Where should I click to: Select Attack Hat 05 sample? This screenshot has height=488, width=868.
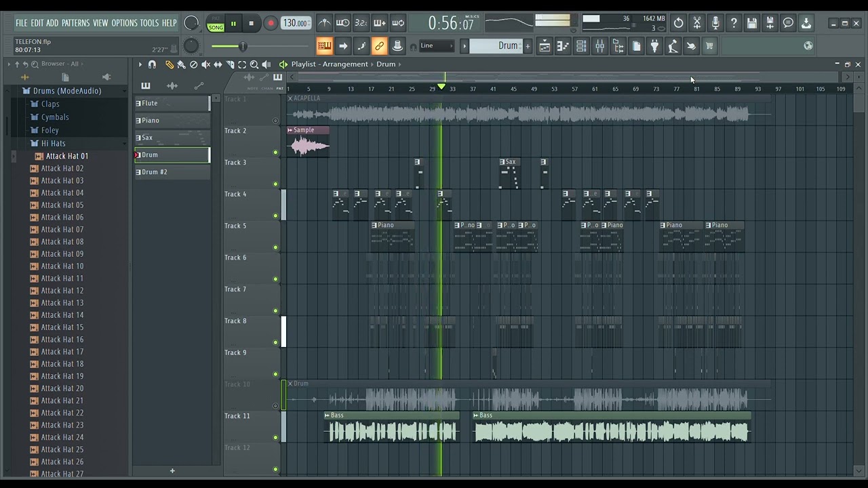[62, 205]
